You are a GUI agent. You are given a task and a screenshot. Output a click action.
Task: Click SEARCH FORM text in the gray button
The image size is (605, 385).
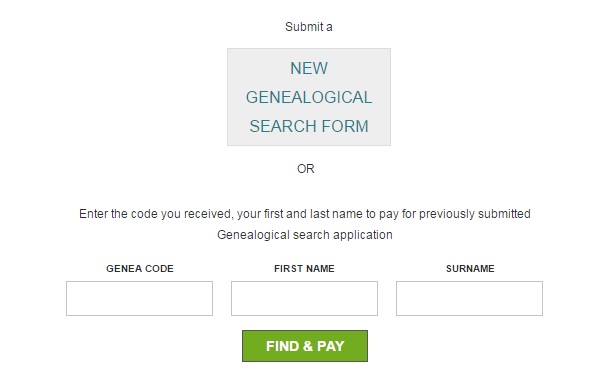(309, 126)
